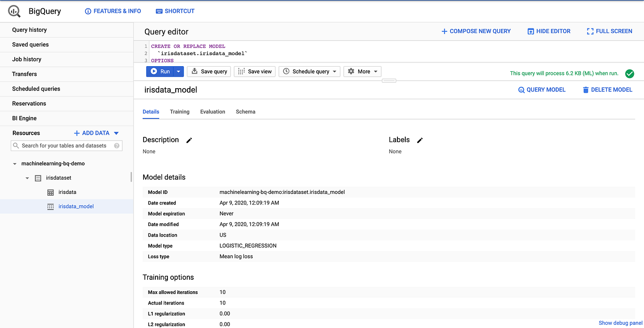Viewport: 644px width, 328px height.
Task: Click the tables and datasets search field
Action: (x=67, y=146)
